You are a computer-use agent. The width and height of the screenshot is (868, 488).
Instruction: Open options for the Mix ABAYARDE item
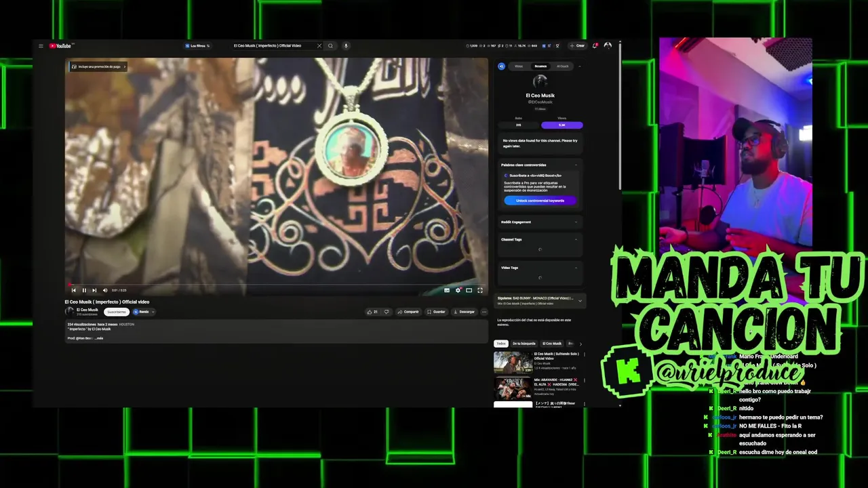pyautogui.click(x=585, y=380)
